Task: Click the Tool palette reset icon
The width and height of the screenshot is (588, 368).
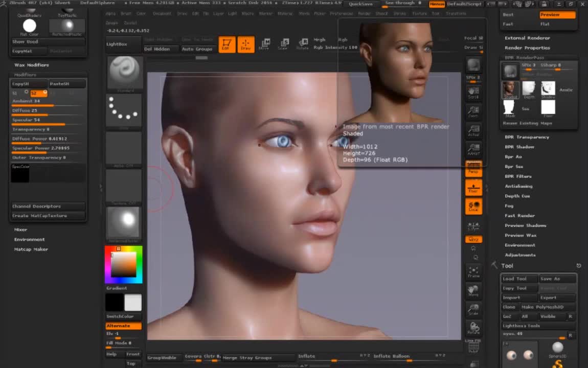Action: 579,266
